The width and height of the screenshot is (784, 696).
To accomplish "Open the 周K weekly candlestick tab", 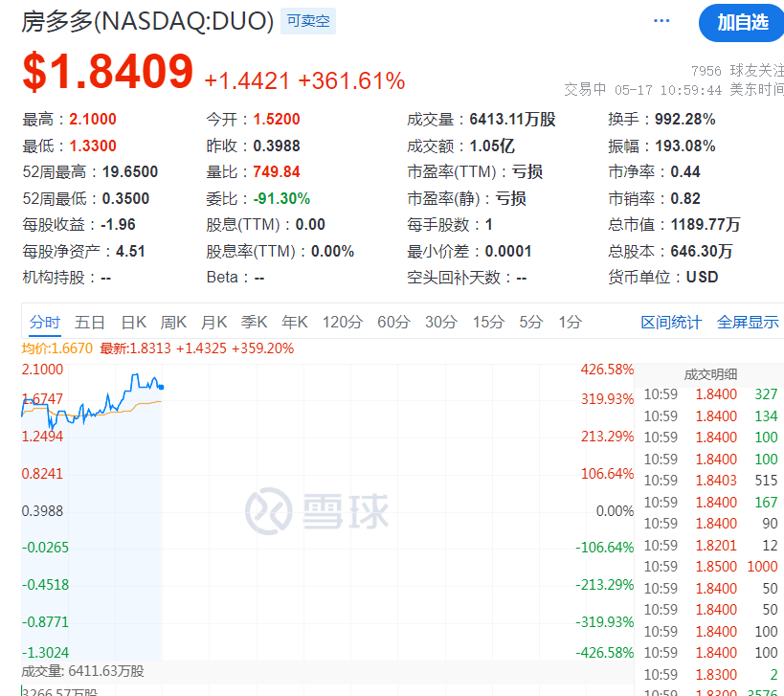I will pyautogui.click(x=173, y=323).
